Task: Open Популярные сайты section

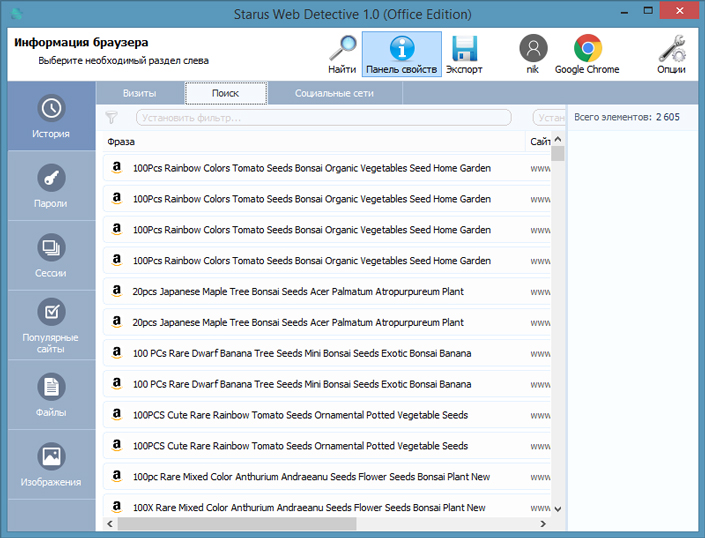Action: click(x=51, y=325)
